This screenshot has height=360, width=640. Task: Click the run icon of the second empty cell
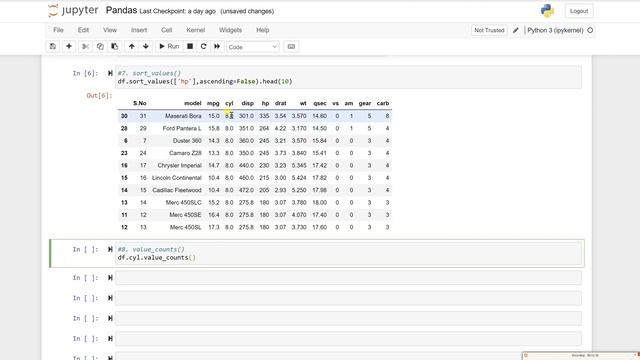(x=110, y=298)
